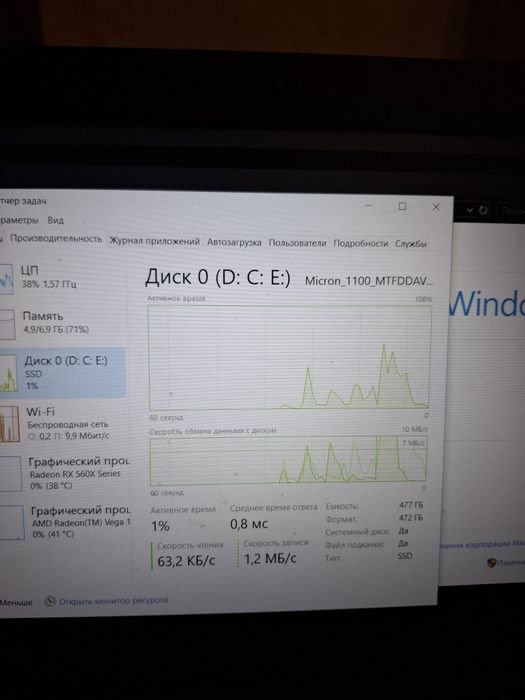This screenshot has height=700, width=525.
Task: Click the refresh icon in background window
Action: click(483, 210)
